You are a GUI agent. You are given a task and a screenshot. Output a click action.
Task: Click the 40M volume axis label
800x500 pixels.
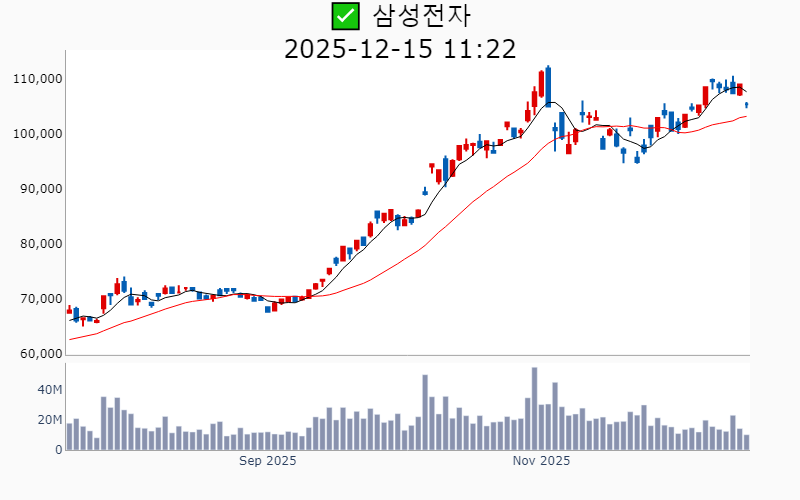[50, 390]
